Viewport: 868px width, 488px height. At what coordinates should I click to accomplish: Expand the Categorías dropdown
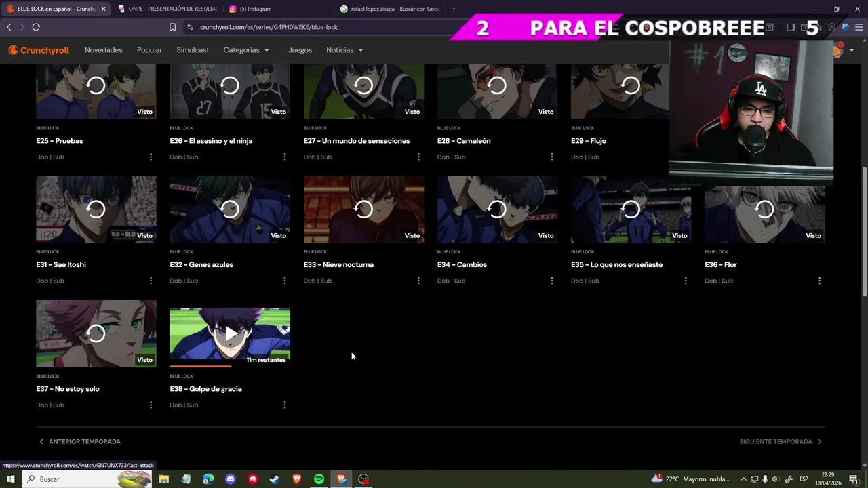coord(246,50)
